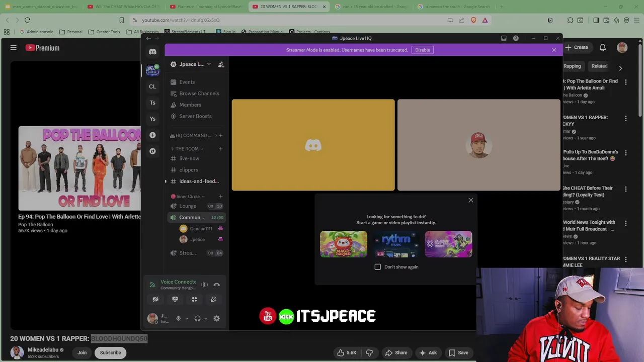The height and width of the screenshot is (362, 644).
Task: Open the soundboard icon in voice panel
Action: click(x=213, y=299)
